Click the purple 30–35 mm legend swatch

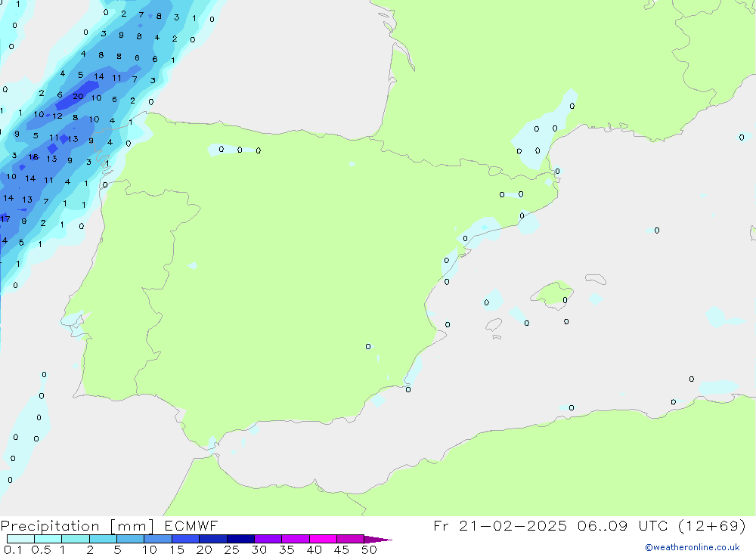coord(268,539)
